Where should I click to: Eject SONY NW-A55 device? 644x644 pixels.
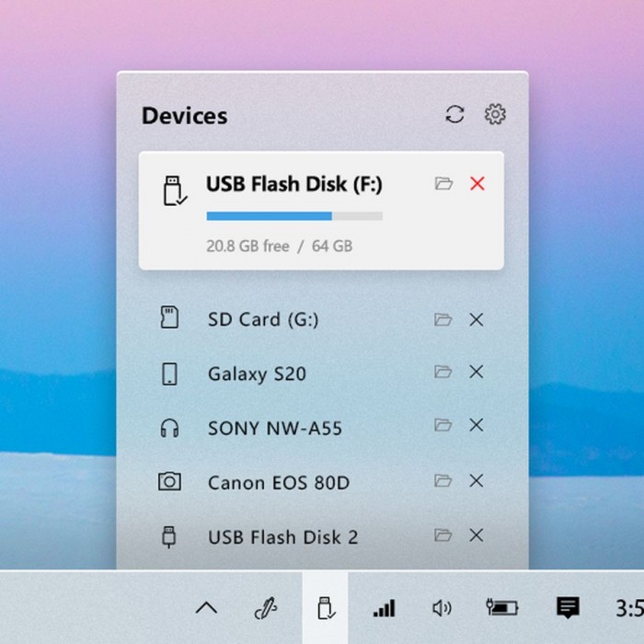tap(477, 425)
